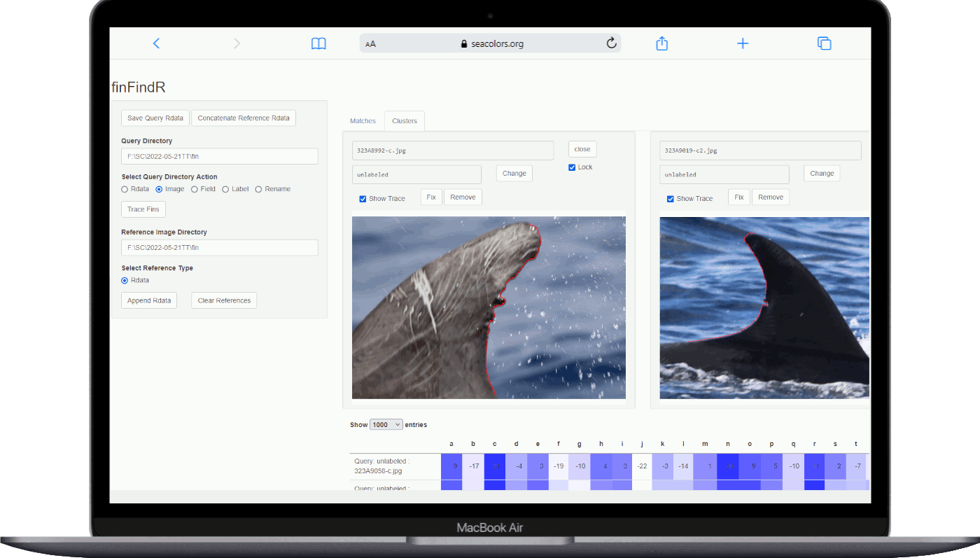Open the Show entries dropdown
The image size is (980, 558).
coord(386,425)
